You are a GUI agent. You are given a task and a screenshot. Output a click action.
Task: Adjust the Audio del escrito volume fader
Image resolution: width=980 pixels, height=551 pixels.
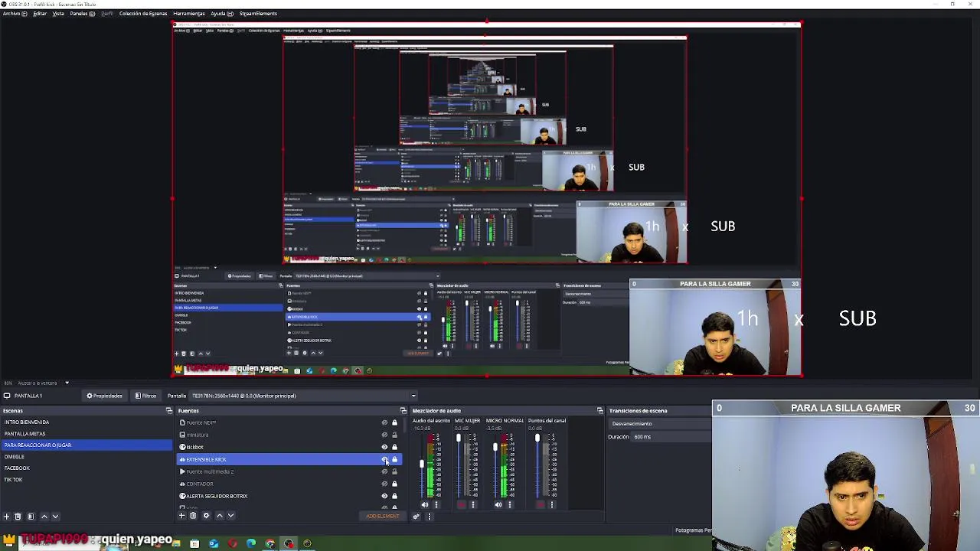click(421, 464)
